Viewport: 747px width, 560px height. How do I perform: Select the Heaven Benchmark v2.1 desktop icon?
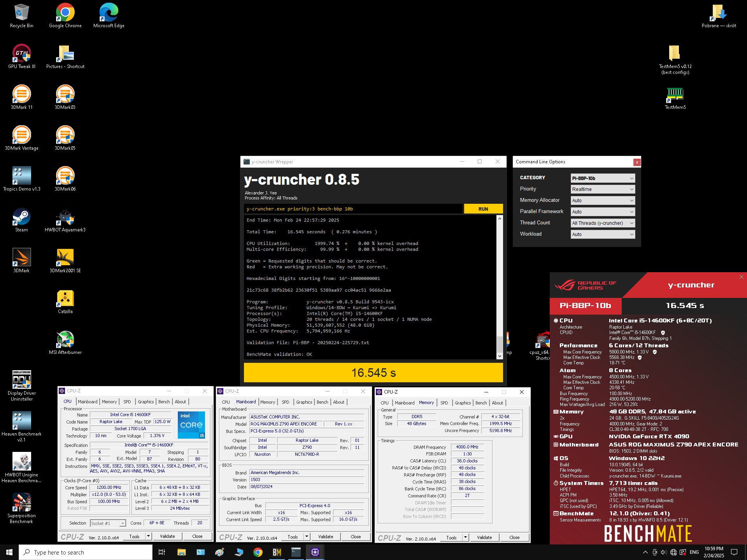click(x=21, y=427)
